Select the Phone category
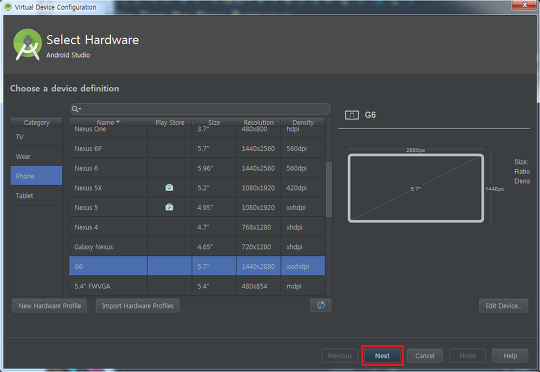 37,176
